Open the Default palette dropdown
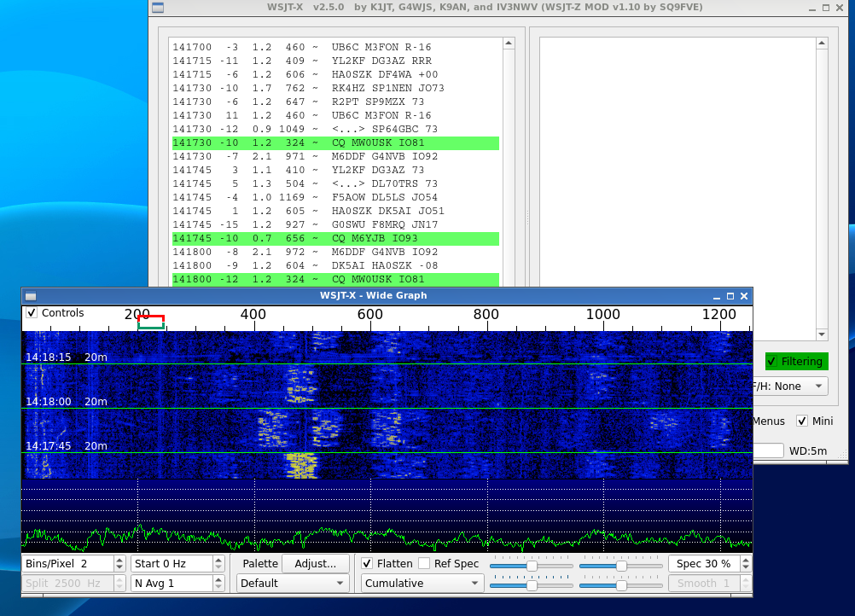Viewport: 855px width, 616px height. click(x=294, y=584)
